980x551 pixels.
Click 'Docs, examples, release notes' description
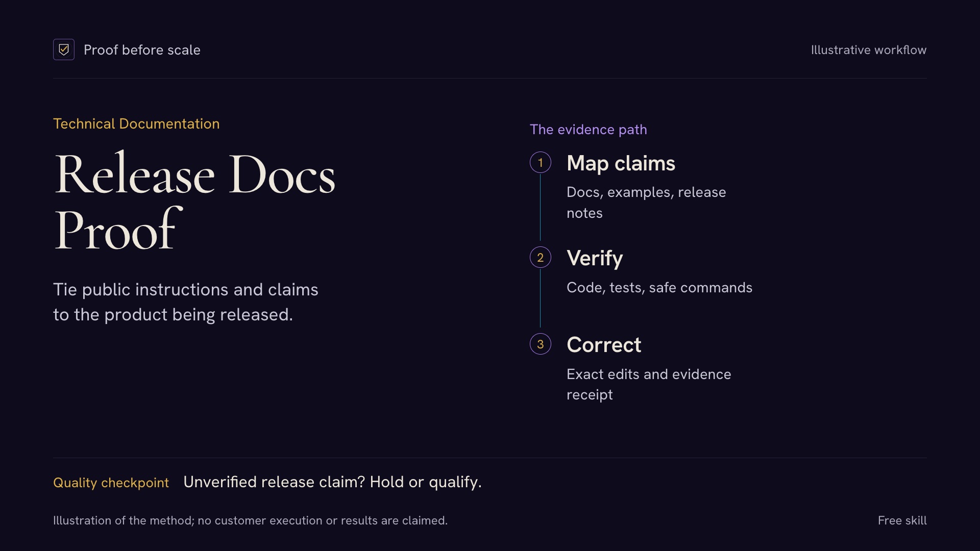pyautogui.click(x=646, y=203)
